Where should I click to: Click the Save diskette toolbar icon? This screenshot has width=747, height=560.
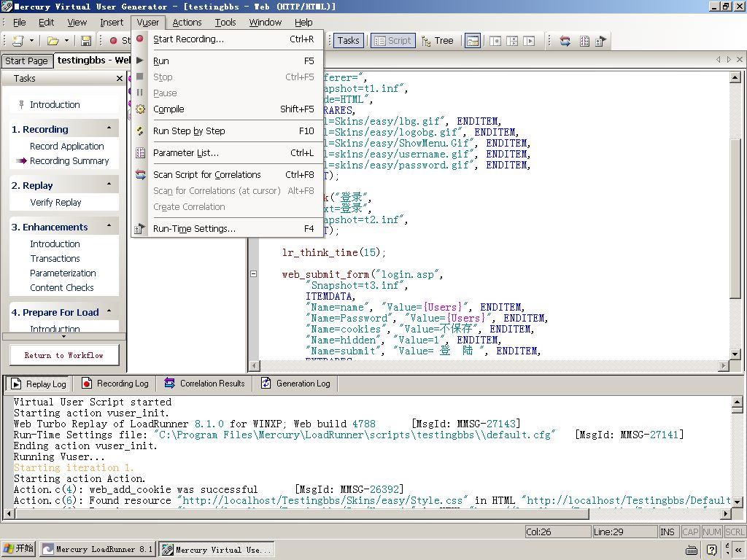click(x=86, y=41)
